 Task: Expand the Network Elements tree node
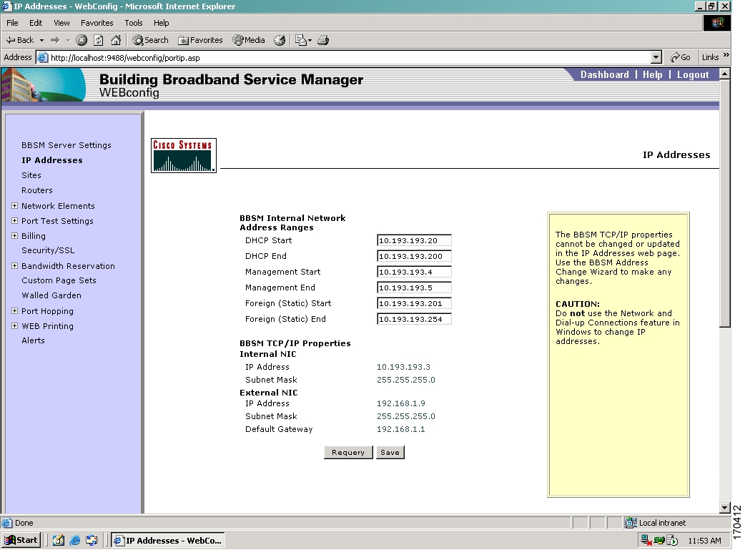coord(15,206)
